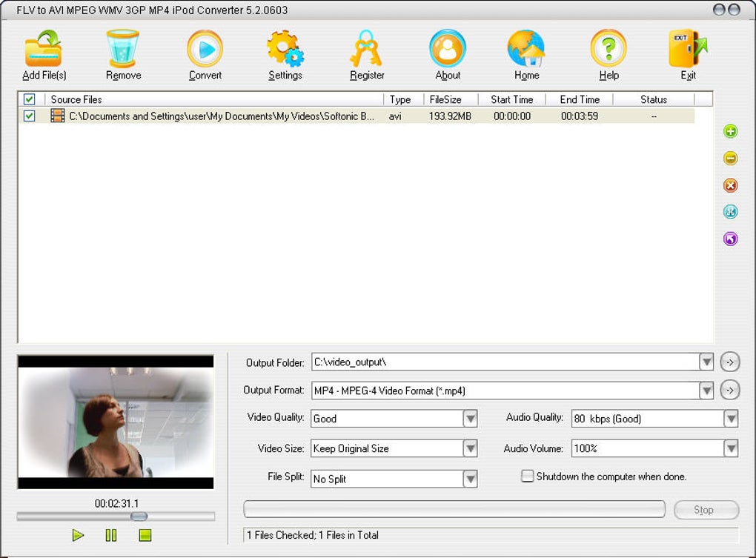Stop the preview playback
This screenshot has height=558, width=756.
[x=145, y=535]
